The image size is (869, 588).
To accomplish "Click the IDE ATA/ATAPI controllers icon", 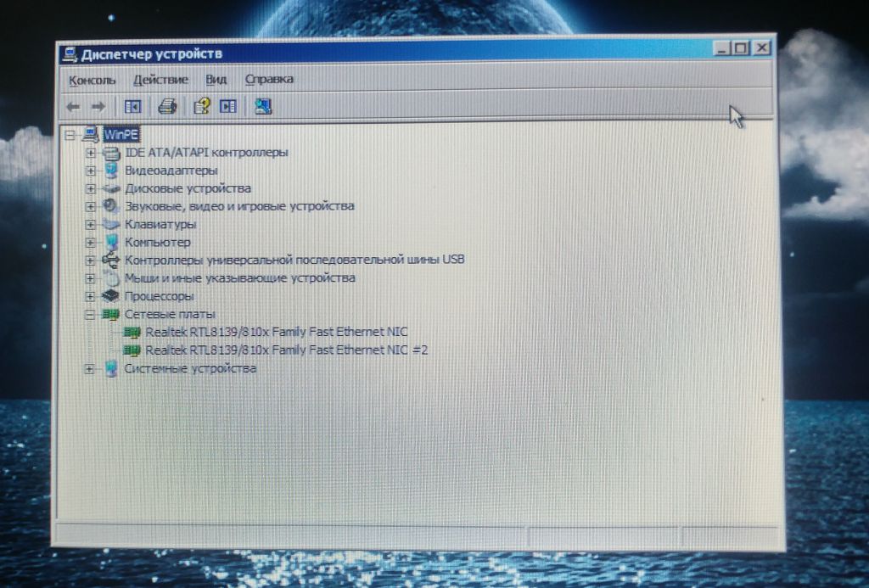I will click(111, 153).
